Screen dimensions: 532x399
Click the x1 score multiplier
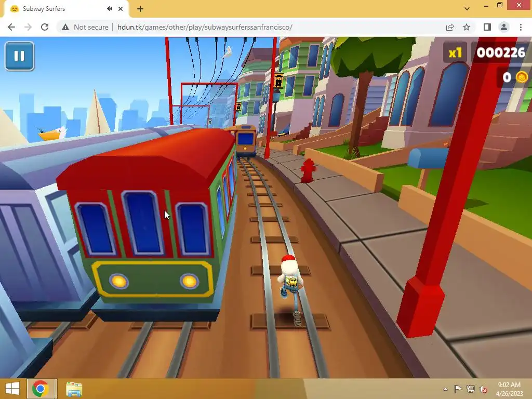[455, 52]
